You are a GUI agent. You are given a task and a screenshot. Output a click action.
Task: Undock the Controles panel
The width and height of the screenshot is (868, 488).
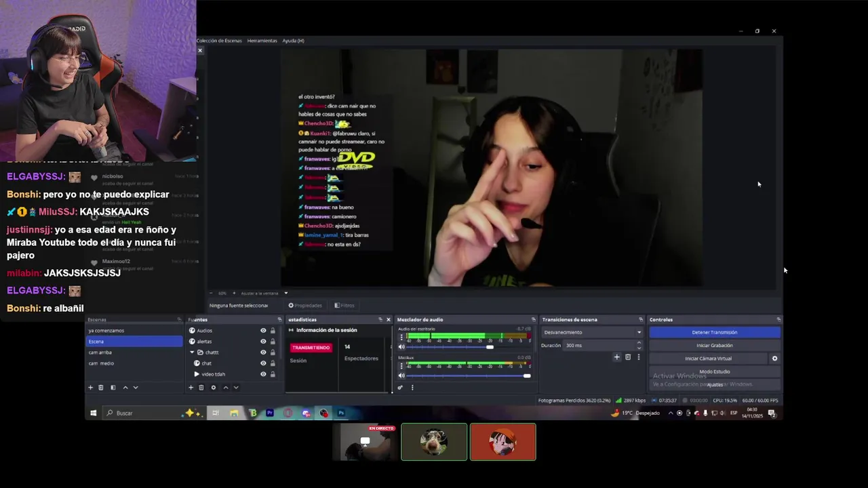[778, 319]
